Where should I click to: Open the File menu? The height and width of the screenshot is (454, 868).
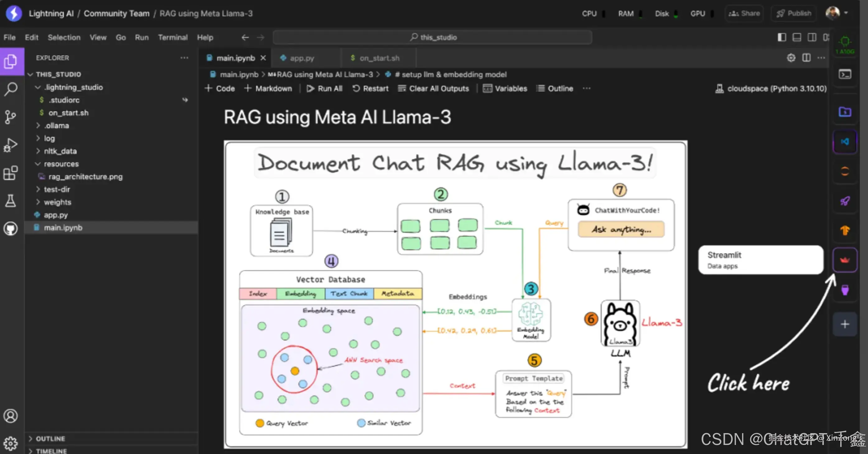(9, 37)
